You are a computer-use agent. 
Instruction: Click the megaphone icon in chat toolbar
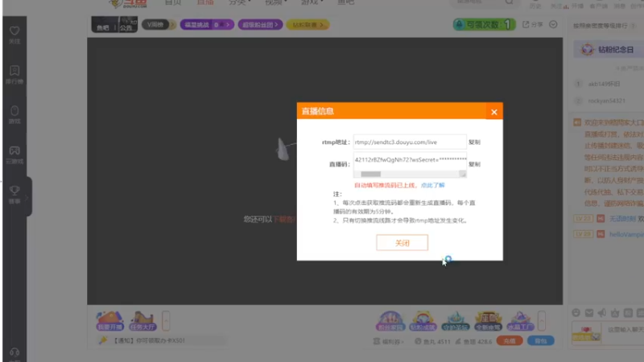pos(602,313)
